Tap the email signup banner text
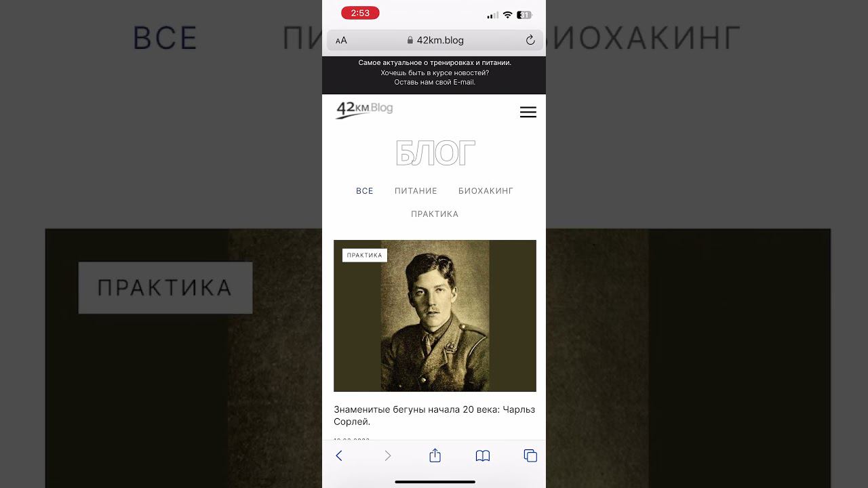Screen dimensions: 868x488 click(435, 73)
